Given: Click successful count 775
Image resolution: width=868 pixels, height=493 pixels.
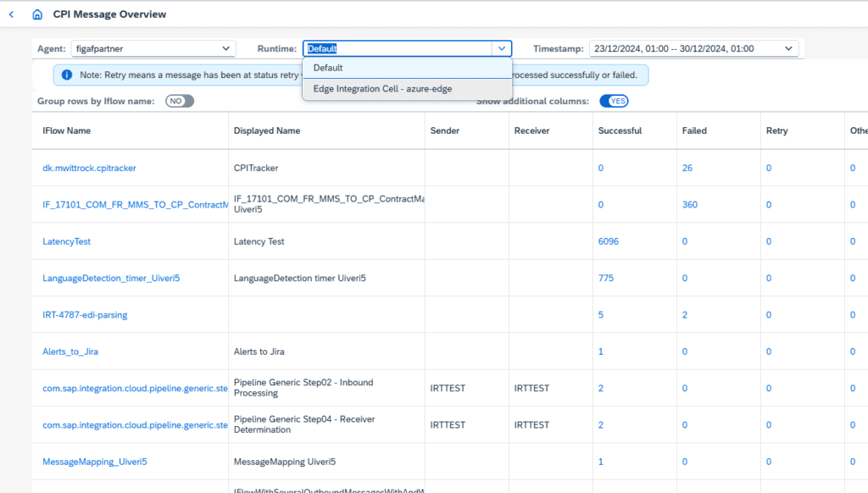Looking at the screenshot, I should [605, 278].
